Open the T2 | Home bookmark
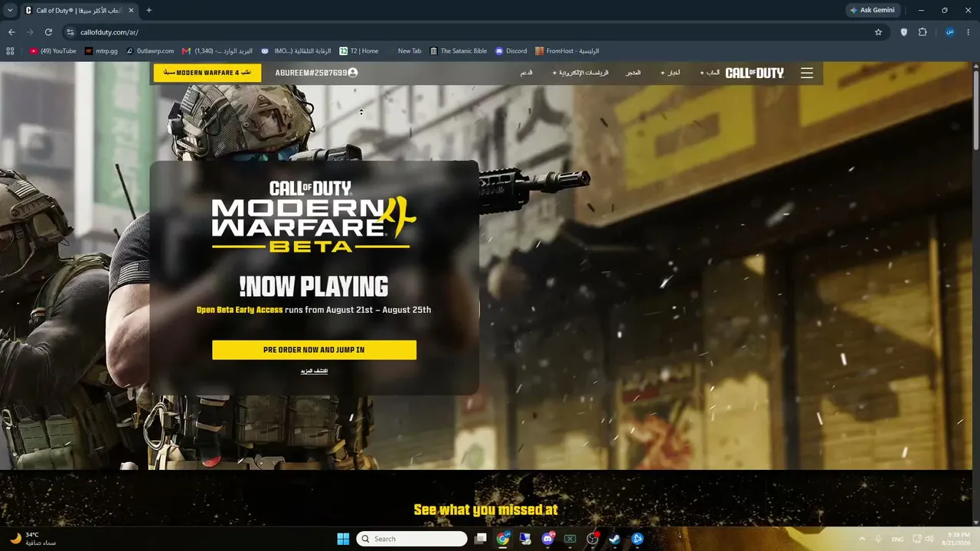 [359, 51]
